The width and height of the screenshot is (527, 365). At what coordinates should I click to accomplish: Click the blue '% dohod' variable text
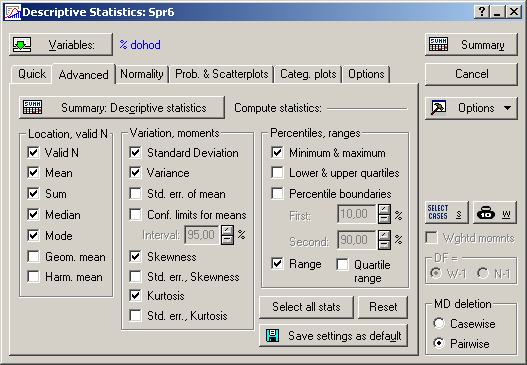tap(140, 45)
